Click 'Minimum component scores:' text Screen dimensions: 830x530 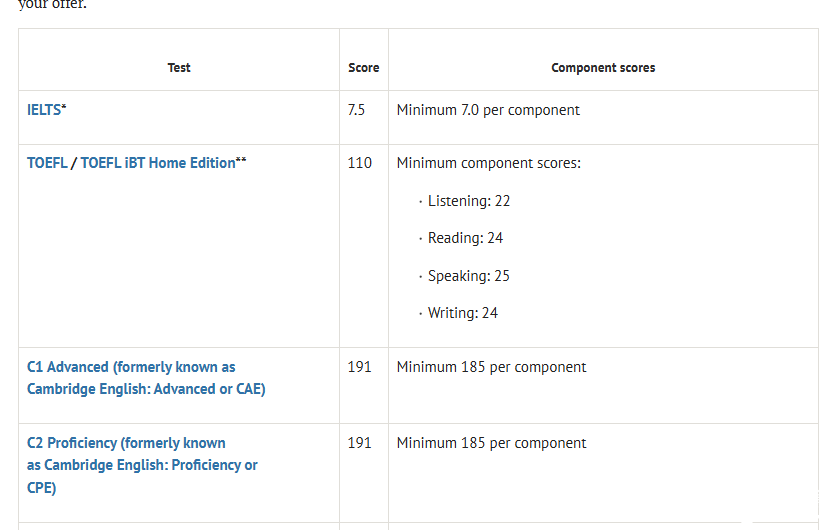coord(489,163)
